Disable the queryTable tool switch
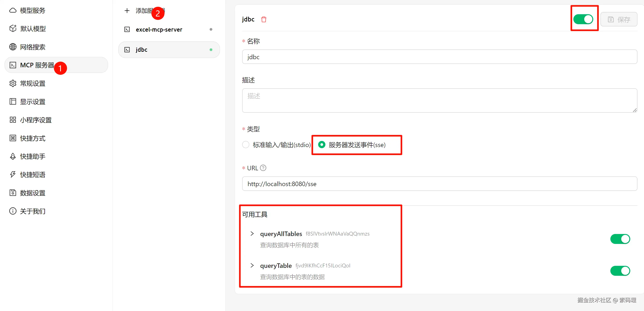The height and width of the screenshot is (311, 644). (x=620, y=271)
